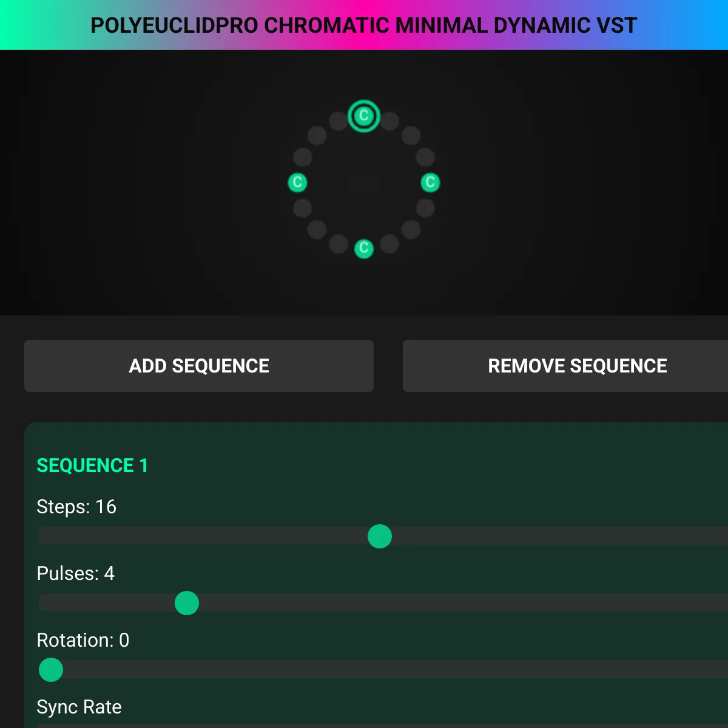Screen dimensions: 728x728
Task: Click the inactive step left of top C
Action: (339, 121)
